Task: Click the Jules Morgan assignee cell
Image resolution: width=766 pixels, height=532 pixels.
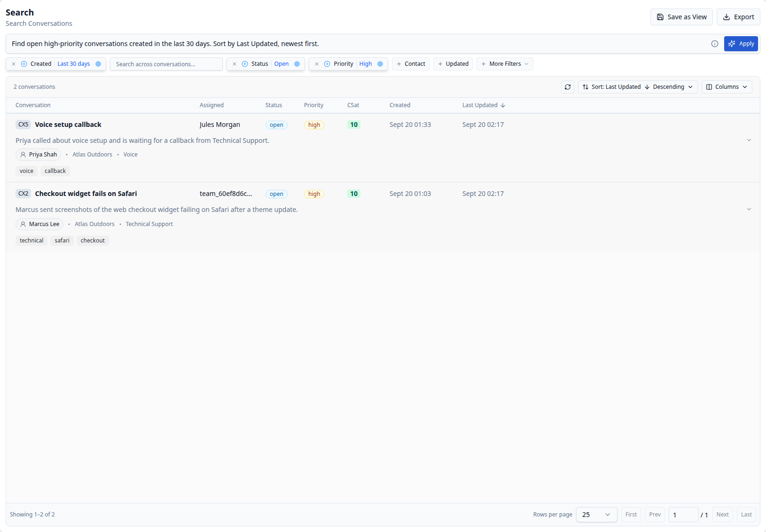Action: coord(220,125)
